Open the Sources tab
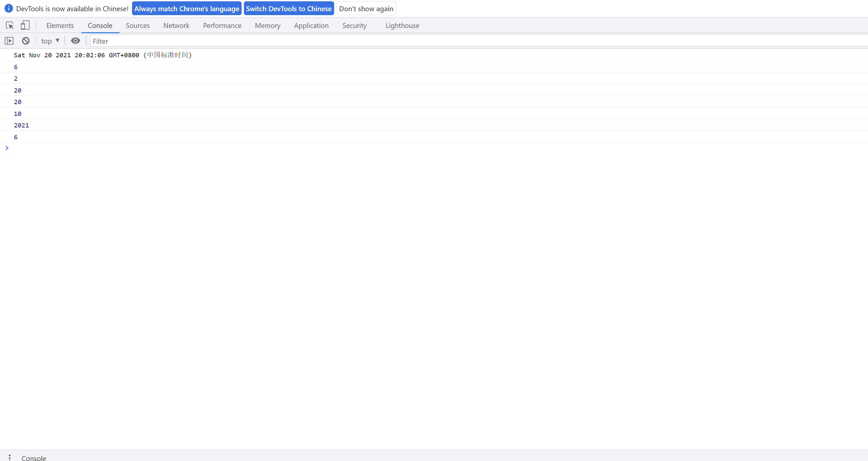868x461 pixels. 138,26
